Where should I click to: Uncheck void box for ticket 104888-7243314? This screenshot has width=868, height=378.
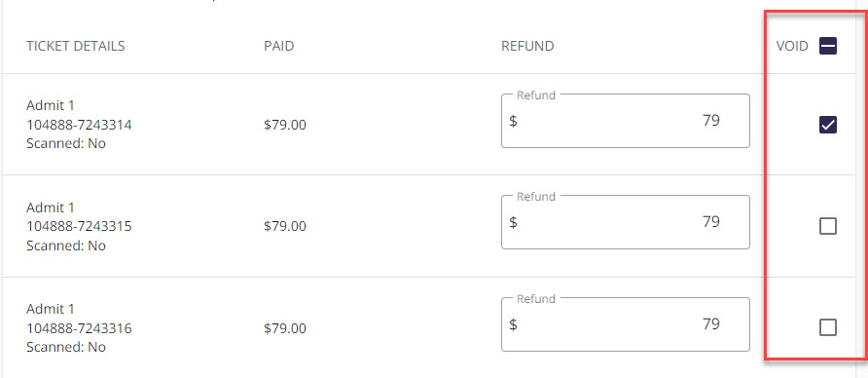pos(827,126)
